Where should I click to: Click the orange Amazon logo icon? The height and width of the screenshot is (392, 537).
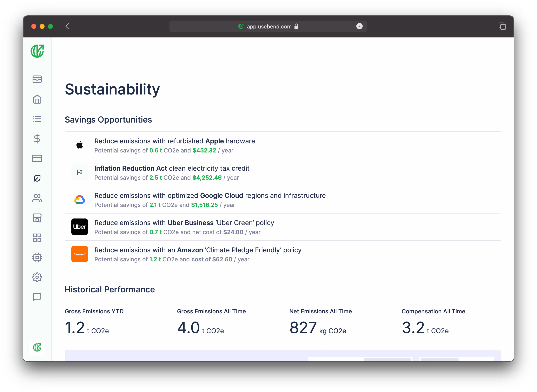click(x=80, y=254)
